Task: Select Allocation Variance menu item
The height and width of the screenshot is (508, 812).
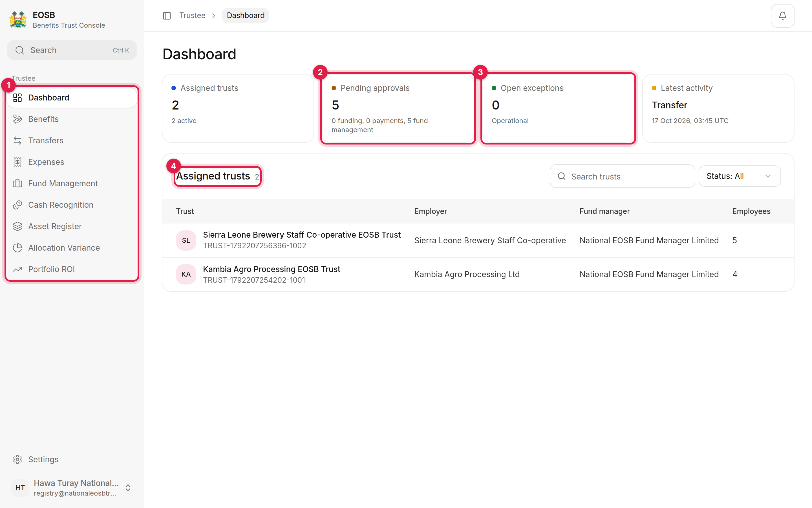Action: point(72,248)
